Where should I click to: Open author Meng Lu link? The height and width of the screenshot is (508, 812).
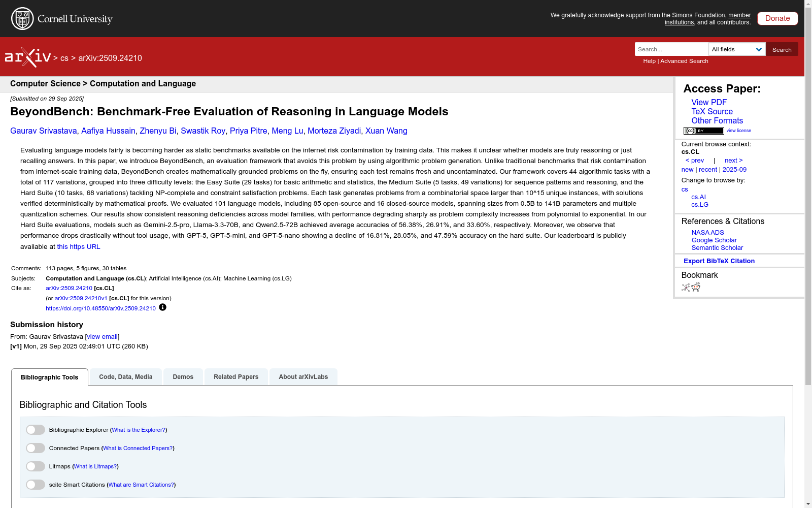pos(287,131)
